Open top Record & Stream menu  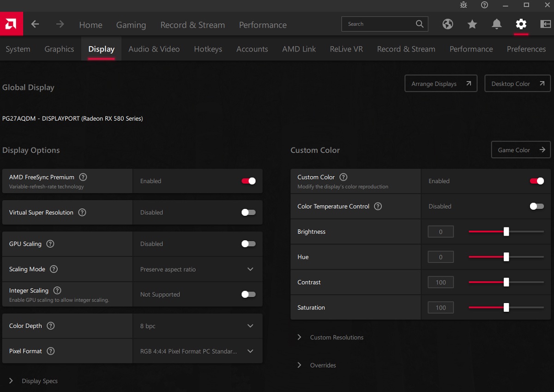point(193,25)
